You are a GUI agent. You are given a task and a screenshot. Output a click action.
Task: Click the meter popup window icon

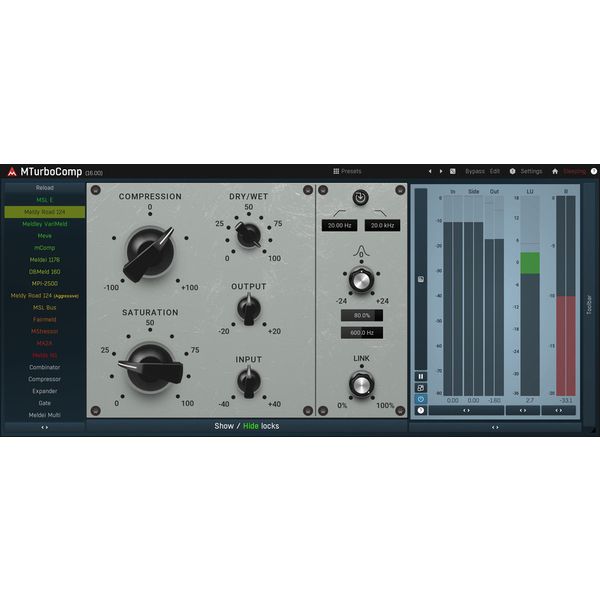[421, 388]
